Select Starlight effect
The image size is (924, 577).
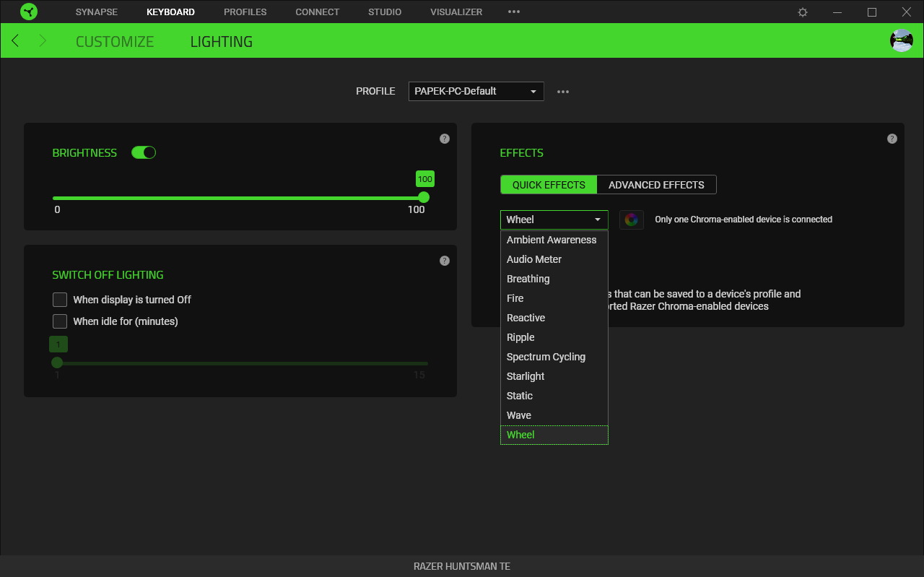[x=554, y=376]
